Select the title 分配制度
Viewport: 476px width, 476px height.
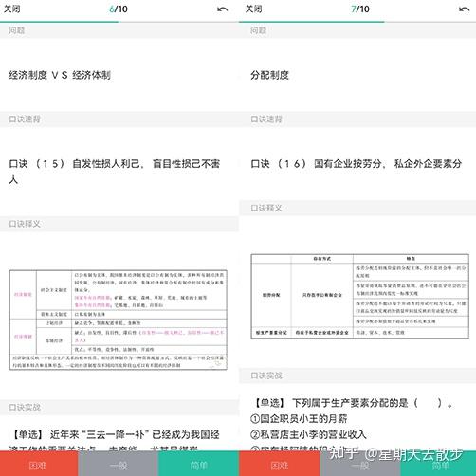pos(269,75)
